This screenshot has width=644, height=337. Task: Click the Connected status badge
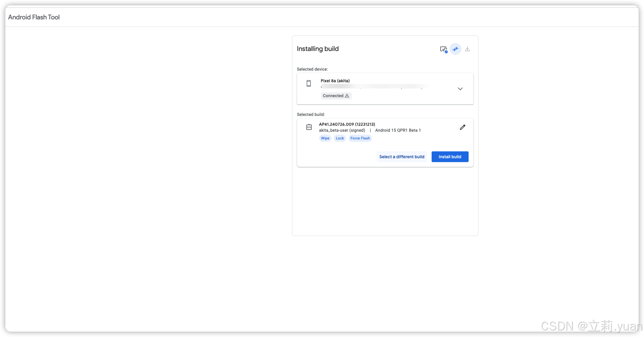pos(336,96)
